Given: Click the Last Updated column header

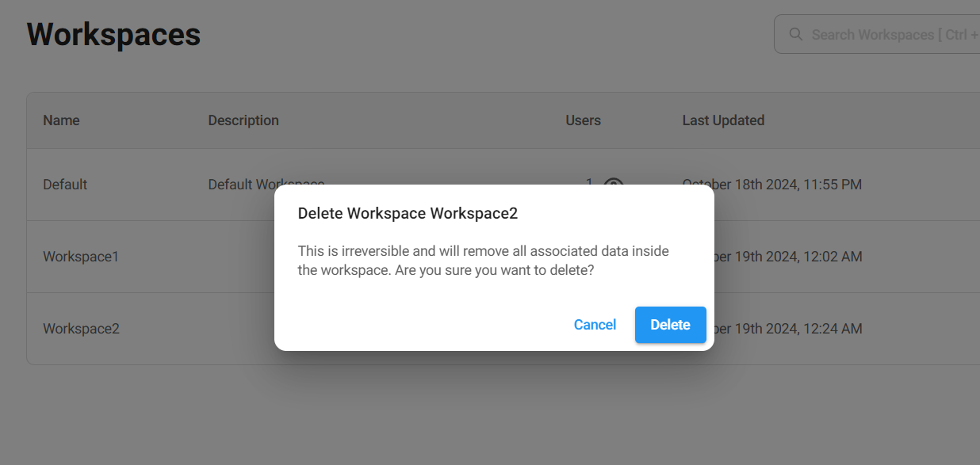Looking at the screenshot, I should pyautogui.click(x=723, y=120).
